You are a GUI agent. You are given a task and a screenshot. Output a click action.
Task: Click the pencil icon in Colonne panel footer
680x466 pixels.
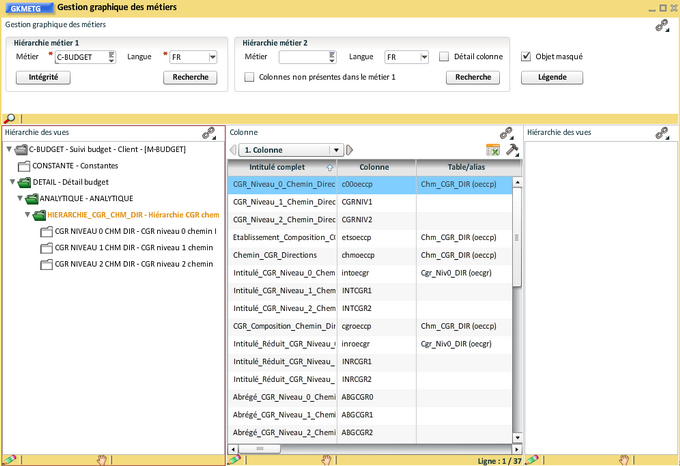(234, 460)
